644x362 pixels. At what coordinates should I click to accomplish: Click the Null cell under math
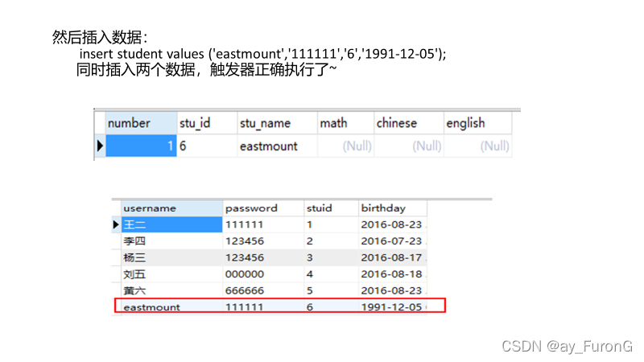pos(346,146)
